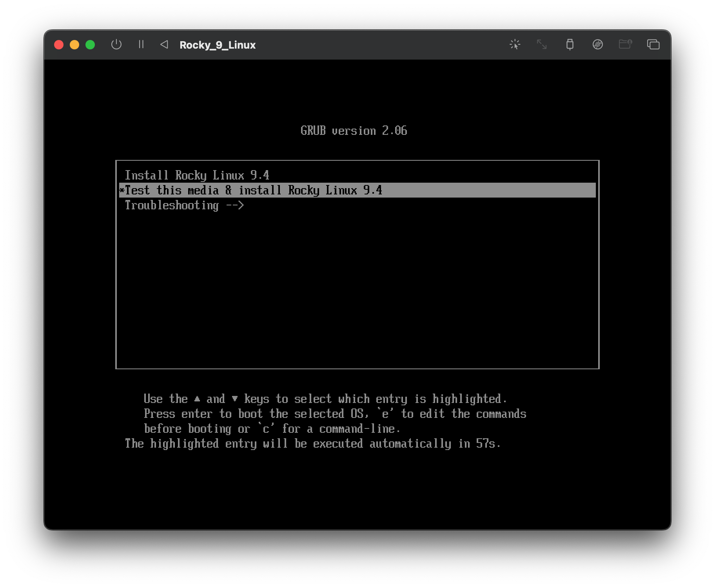715x588 pixels.
Task: Click the 'Press enter to boot' line
Action: point(335,414)
